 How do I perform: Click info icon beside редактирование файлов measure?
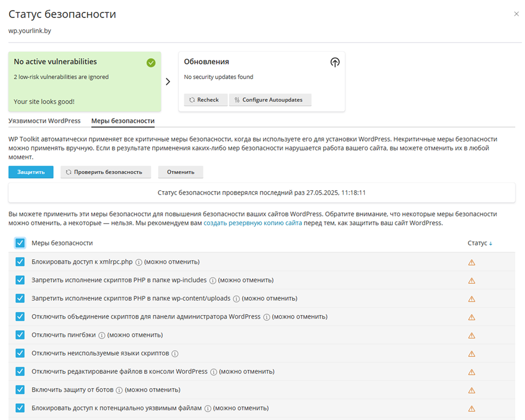pos(214,372)
